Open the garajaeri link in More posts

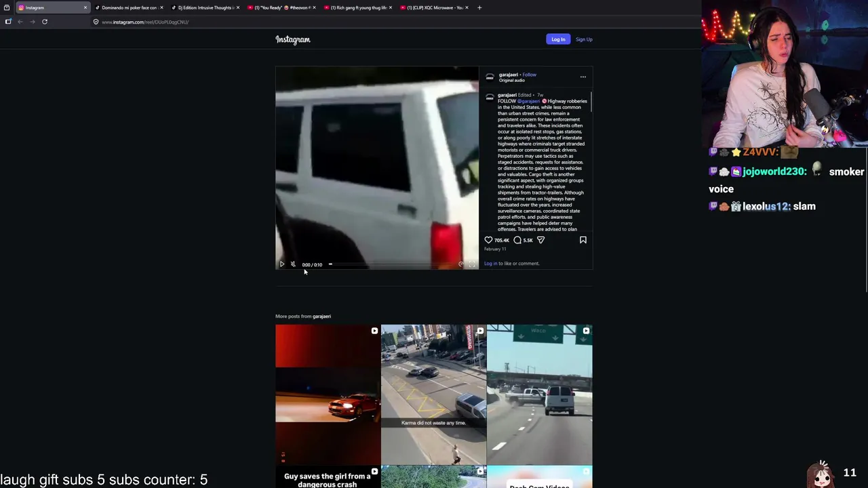(321, 316)
